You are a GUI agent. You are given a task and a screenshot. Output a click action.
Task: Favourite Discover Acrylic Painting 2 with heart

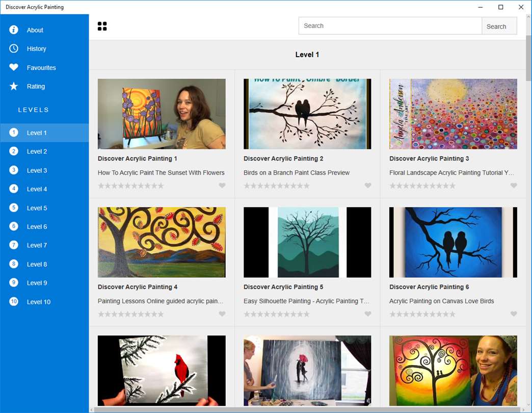tap(368, 185)
